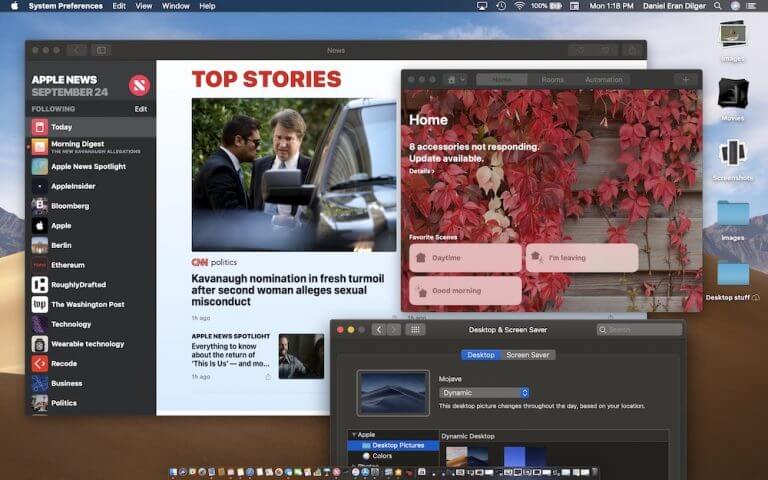This screenshot has height=480, width=768.
Task: Click the back arrow in News toolbar
Action: [76, 50]
